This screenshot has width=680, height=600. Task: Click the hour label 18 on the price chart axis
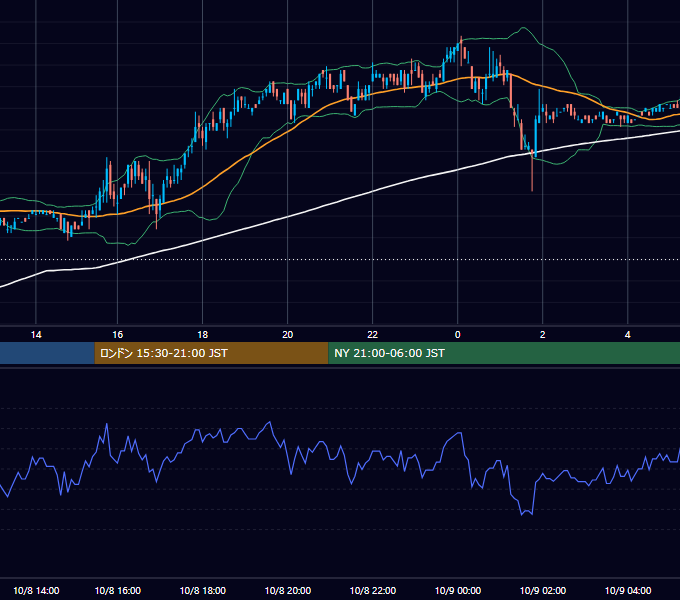tap(203, 334)
